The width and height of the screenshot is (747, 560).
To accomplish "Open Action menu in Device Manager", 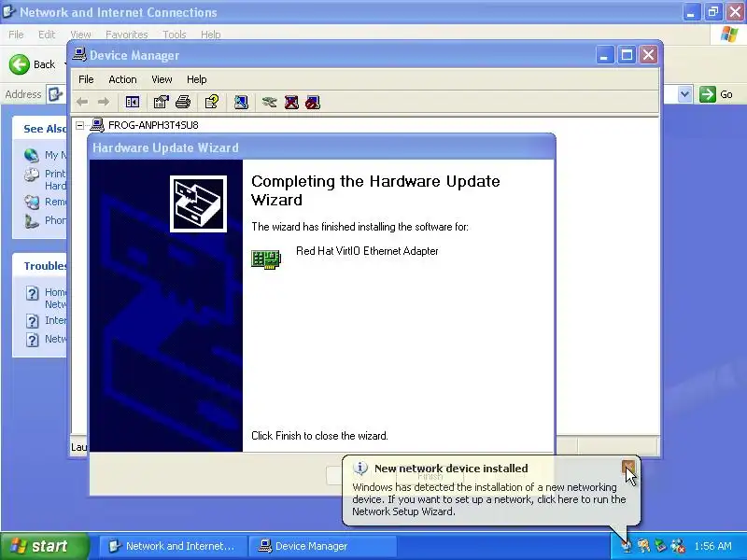I will (122, 79).
